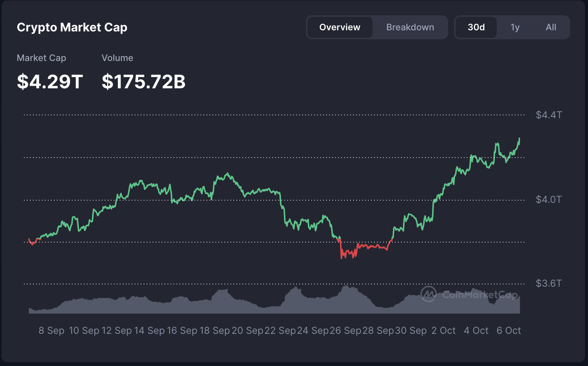Click the $175.72B volume value
The width and height of the screenshot is (588, 366).
click(x=144, y=82)
